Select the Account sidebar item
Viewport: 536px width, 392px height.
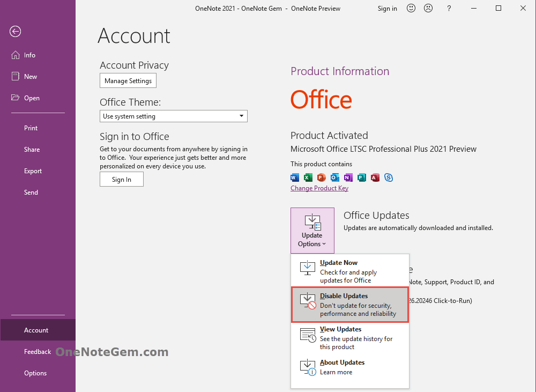click(x=38, y=330)
